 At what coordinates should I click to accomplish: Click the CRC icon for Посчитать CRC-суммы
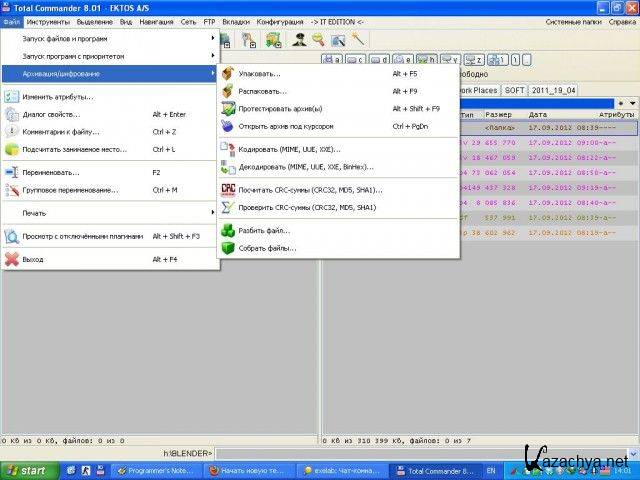[x=228, y=189]
